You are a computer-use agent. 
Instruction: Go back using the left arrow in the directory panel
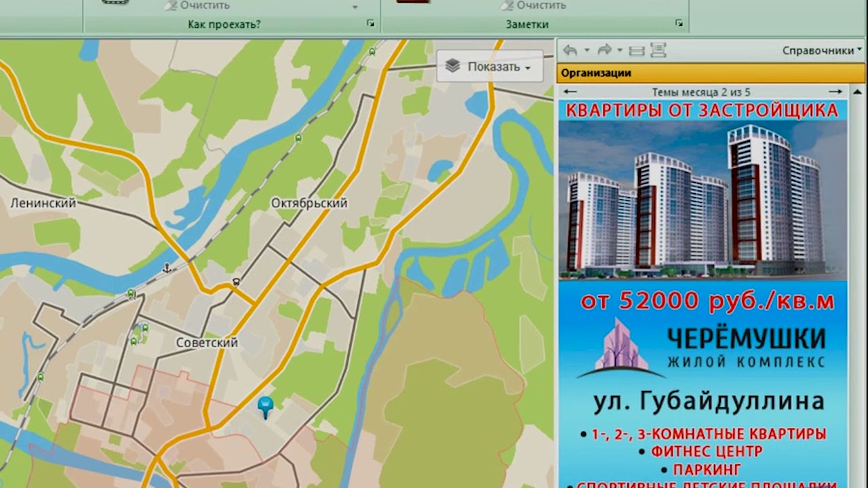click(570, 50)
